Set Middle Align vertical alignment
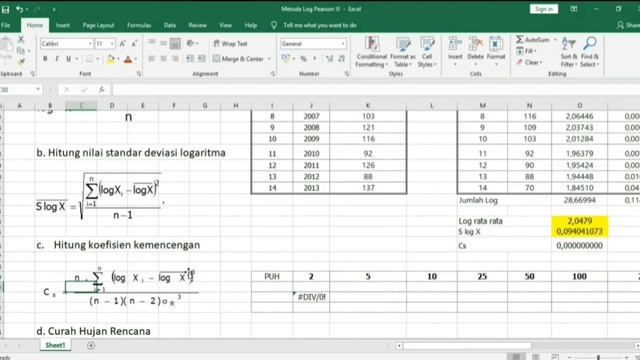Screen dimensions: 640x360 163,43
